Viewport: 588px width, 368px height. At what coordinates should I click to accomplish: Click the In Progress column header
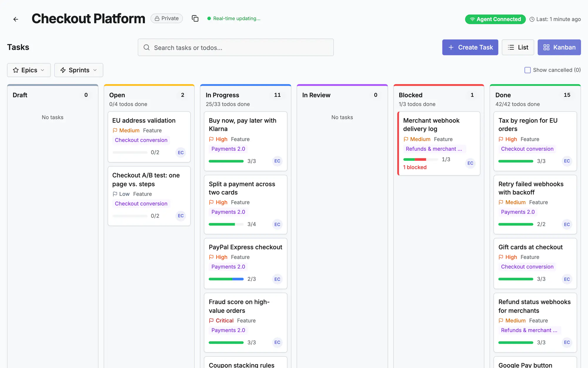(222, 95)
